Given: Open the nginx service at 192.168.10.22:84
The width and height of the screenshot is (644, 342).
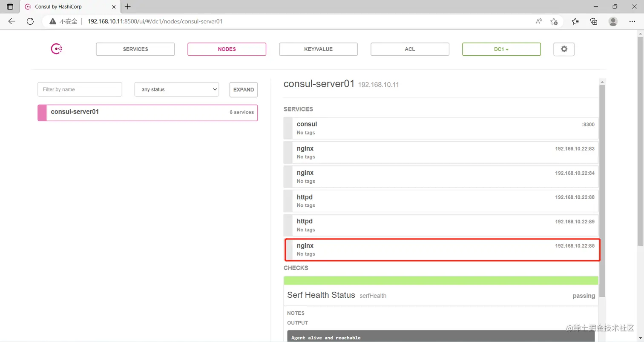Looking at the screenshot, I should point(441,177).
